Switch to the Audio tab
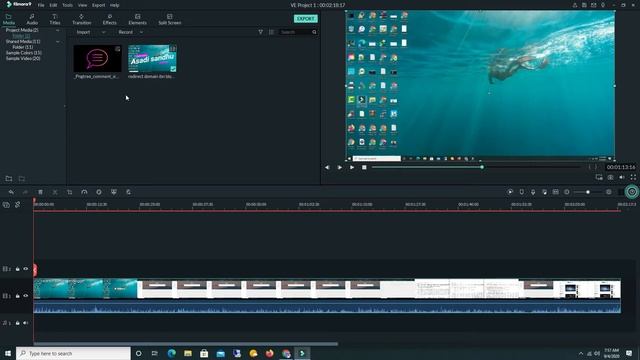The width and height of the screenshot is (640, 360). point(32,19)
